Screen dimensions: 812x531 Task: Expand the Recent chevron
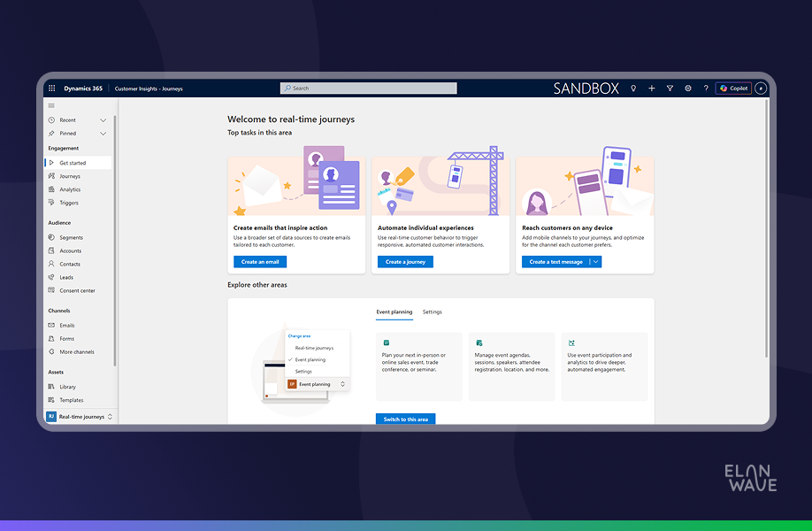pyautogui.click(x=103, y=120)
